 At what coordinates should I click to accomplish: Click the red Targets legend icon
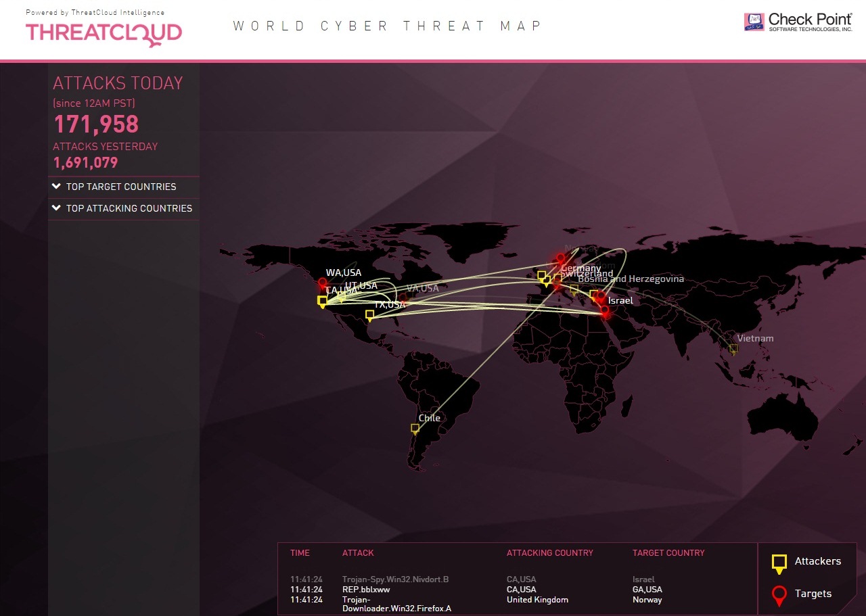[x=779, y=596]
